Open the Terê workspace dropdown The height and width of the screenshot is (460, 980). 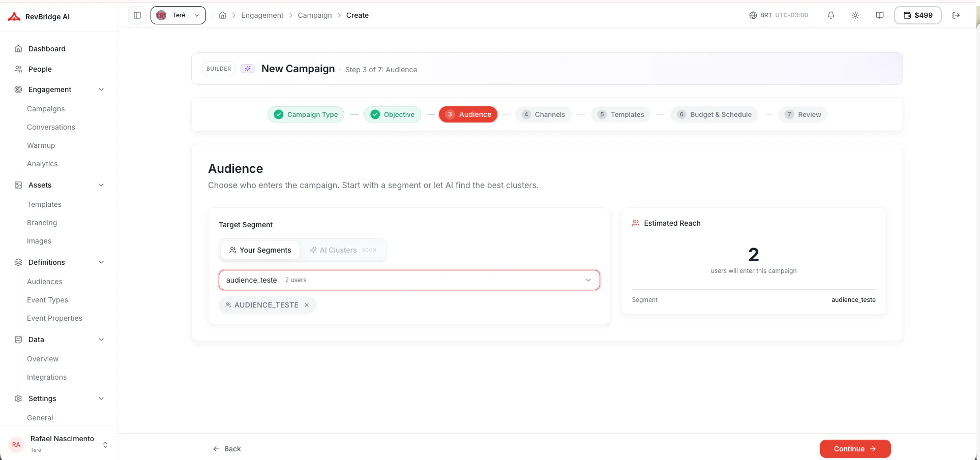click(x=178, y=15)
